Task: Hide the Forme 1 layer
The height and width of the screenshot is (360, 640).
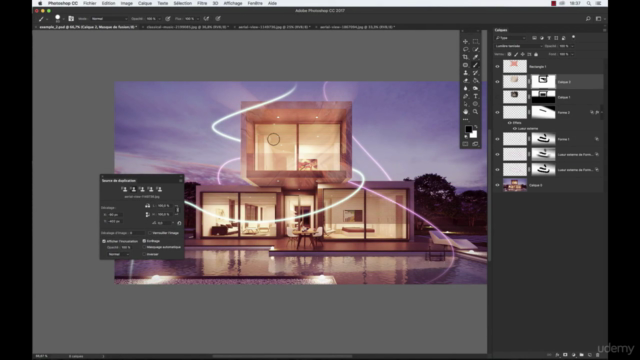Action: point(497,139)
